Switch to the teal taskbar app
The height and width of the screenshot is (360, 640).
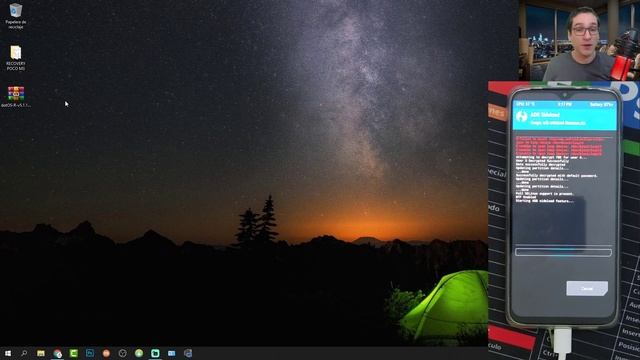[x=155, y=353]
